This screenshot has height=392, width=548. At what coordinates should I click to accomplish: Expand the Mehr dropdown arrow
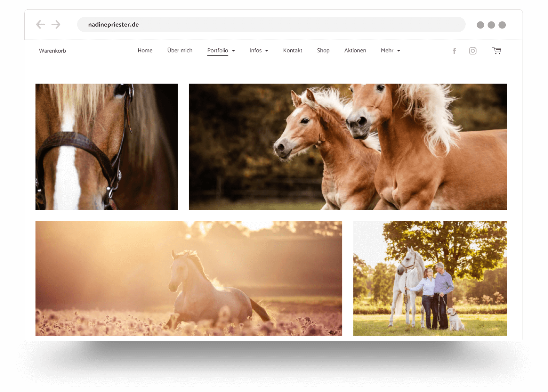[x=399, y=51]
